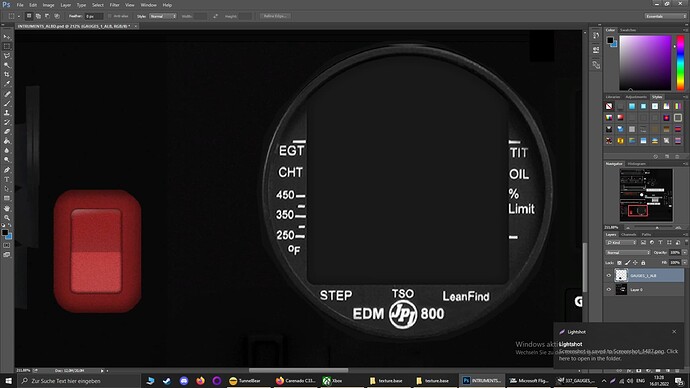Select the Zoom tool in the toolbox

[7, 217]
